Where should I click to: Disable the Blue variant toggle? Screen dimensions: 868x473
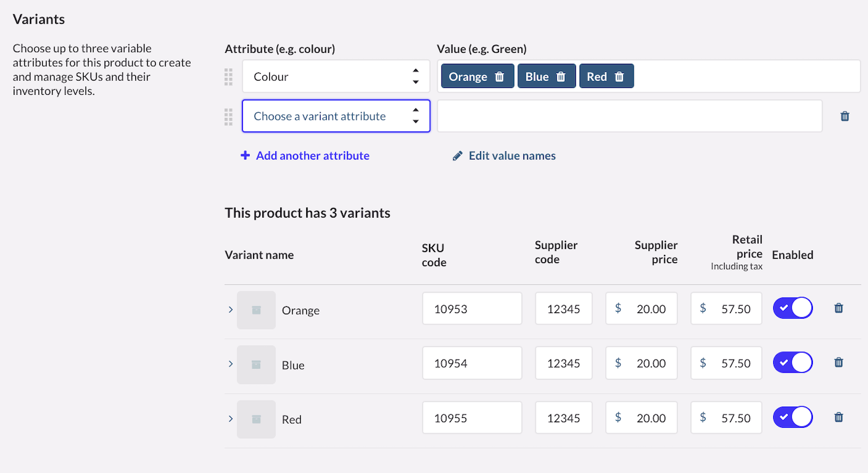click(792, 363)
